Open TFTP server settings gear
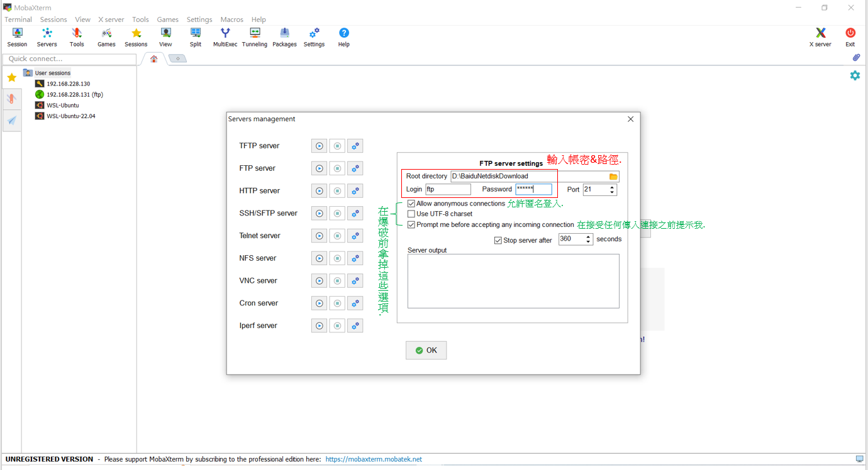Viewport: 868px width, 470px height. click(355, 146)
